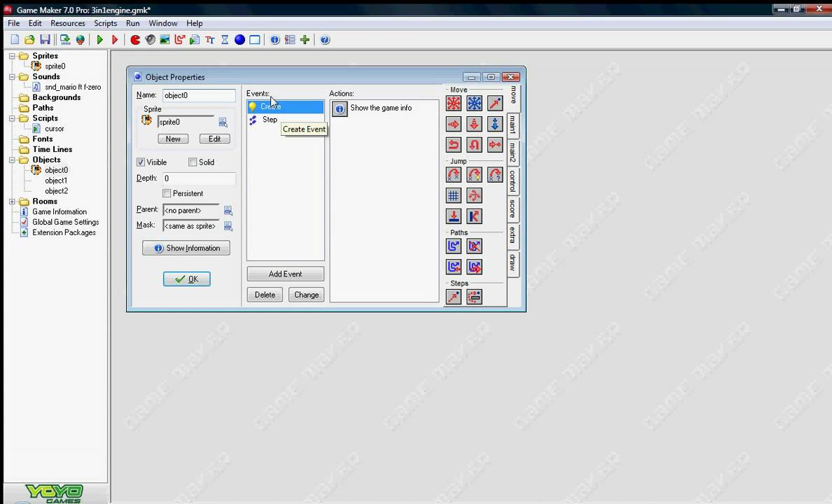Collapse the Sprites folder in the resource tree

[12, 56]
